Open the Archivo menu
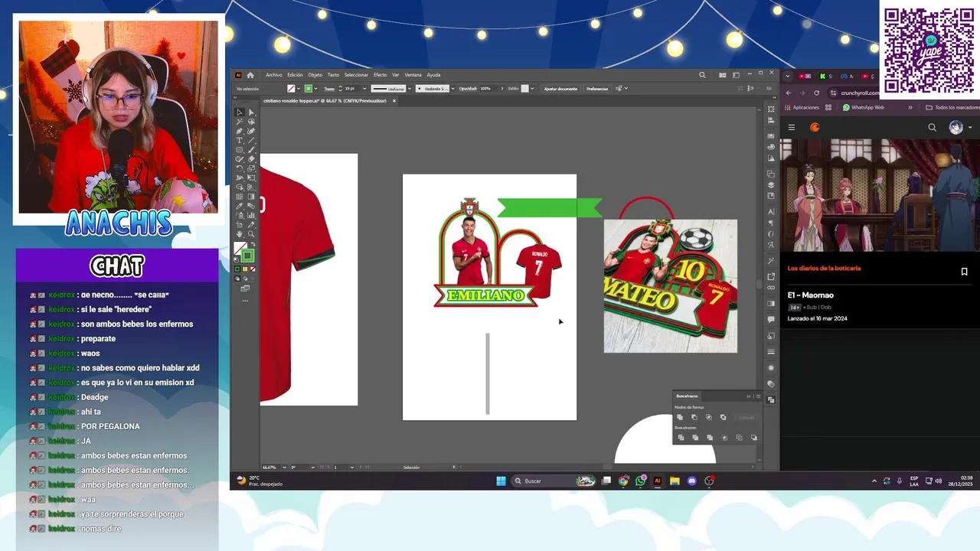This screenshot has height=551, width=980. [274, 75]
